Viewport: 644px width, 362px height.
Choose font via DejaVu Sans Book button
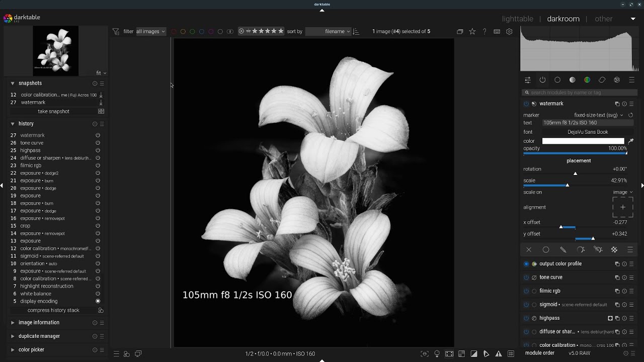coord(588,132)
